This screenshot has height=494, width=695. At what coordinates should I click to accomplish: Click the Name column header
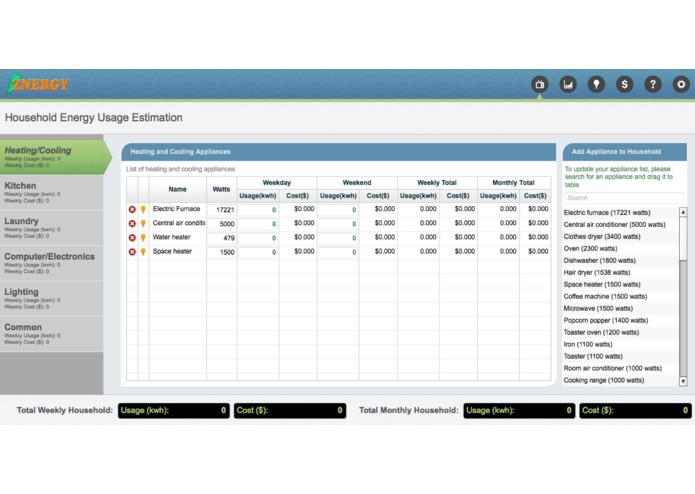[x=177, y=189]
